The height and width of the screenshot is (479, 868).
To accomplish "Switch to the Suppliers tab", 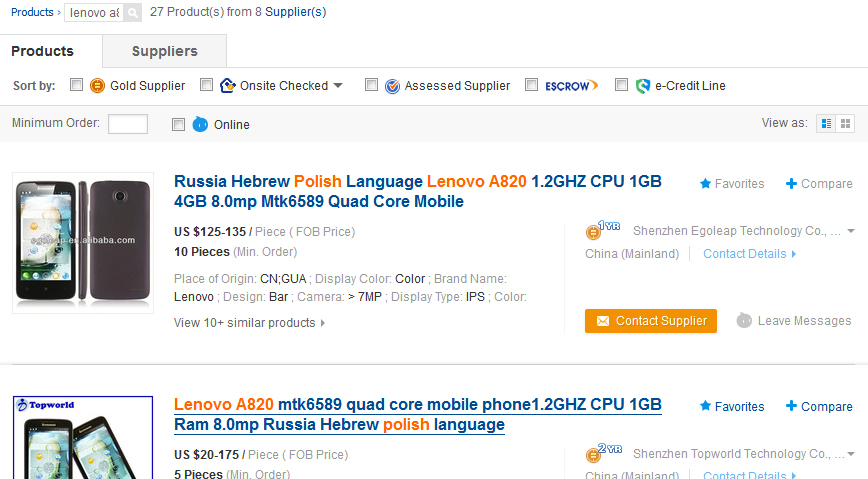I will (x=165, y=51).
